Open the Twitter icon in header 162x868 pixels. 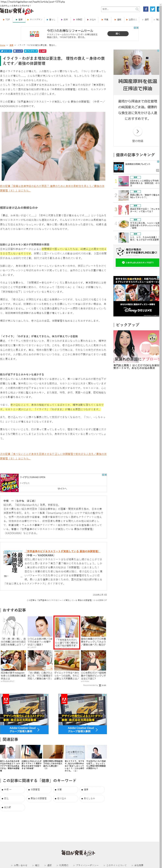tap(153, 9)
